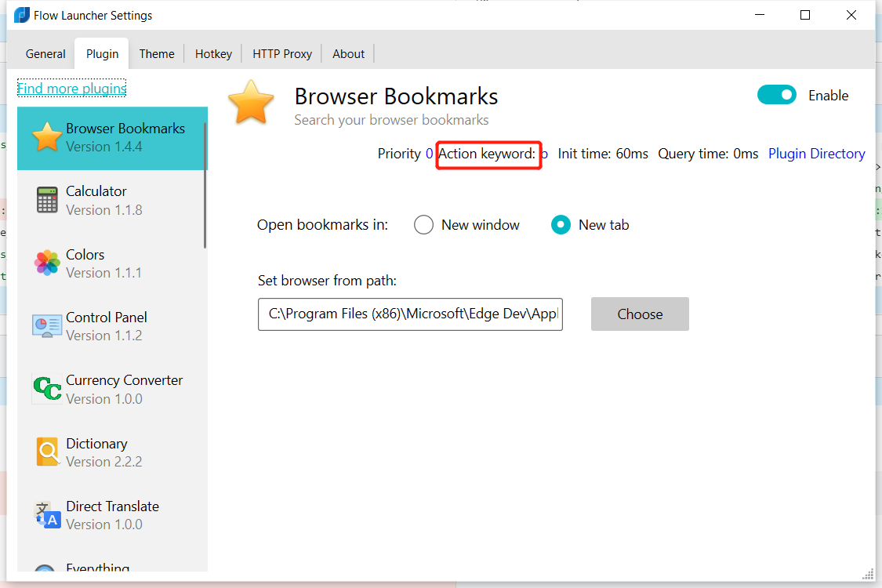Click the Set browser from path: label
Viewport: 882px width, 588px height.
click(327, 280)
